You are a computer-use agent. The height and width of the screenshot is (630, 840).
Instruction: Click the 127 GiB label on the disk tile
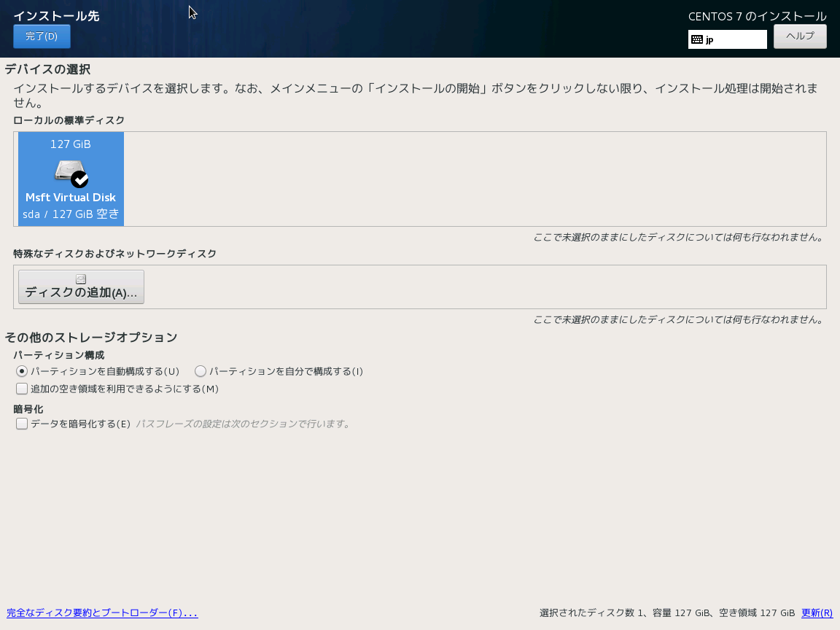coord(71,144)
